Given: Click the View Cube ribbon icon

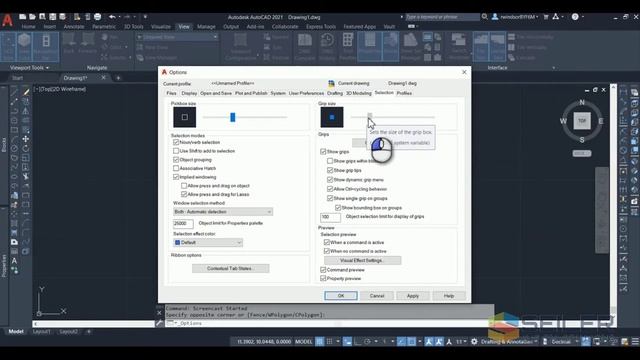Looking at the screenshot, I should (24, 47).
